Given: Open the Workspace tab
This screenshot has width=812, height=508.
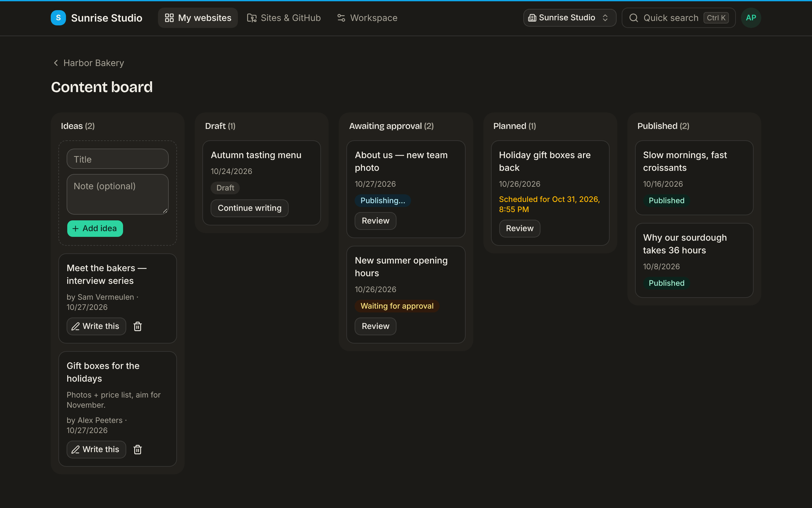Looking at the screenshot, I should pos(367,18).
